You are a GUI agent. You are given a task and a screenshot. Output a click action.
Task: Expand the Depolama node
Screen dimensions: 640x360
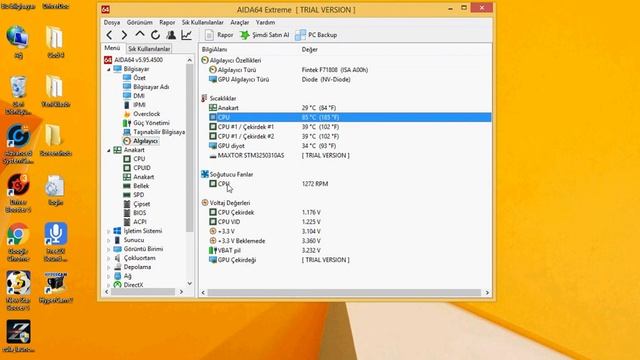coord(109,267)
